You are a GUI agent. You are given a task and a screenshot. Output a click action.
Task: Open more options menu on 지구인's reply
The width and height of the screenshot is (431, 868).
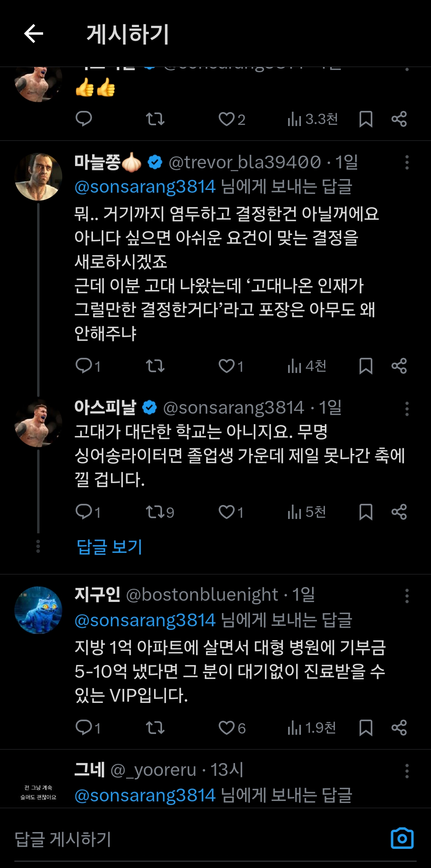click(407, 596)
